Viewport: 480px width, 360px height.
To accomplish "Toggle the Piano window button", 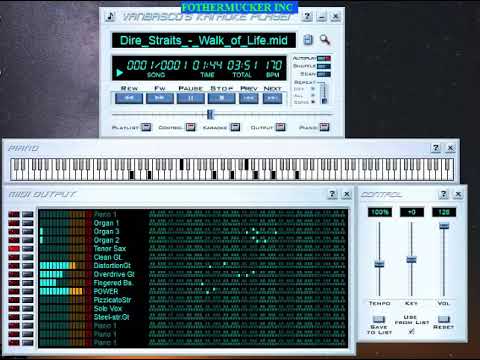I will (324, 127).
